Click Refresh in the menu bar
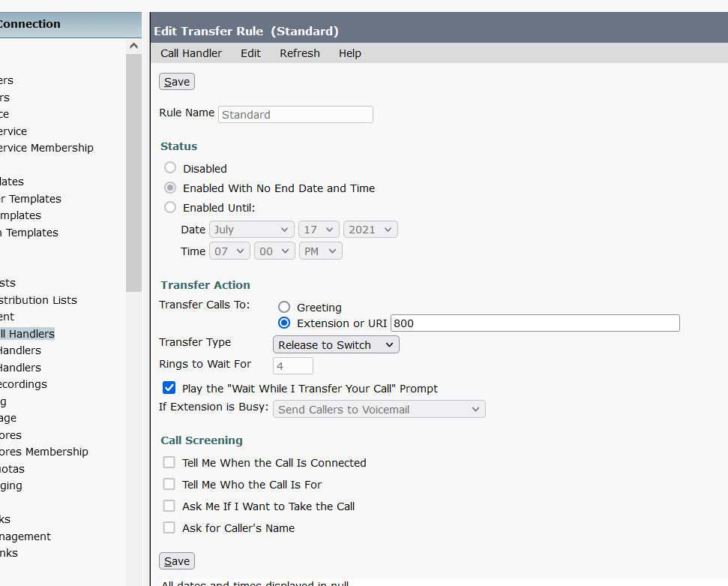728x586 pixels. 299,53
